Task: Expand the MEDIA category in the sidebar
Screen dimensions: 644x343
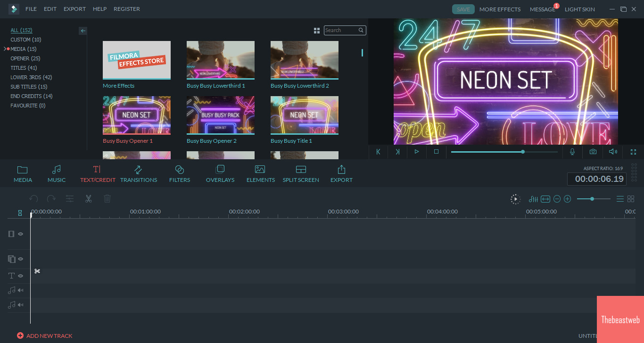Action: [x=5, y=49]
